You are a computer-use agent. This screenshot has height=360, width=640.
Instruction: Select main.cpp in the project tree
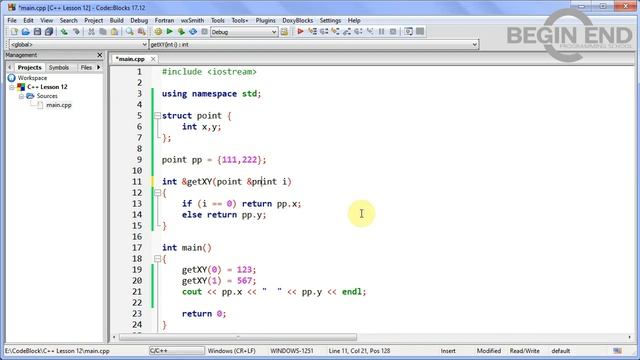coord(59,105)
